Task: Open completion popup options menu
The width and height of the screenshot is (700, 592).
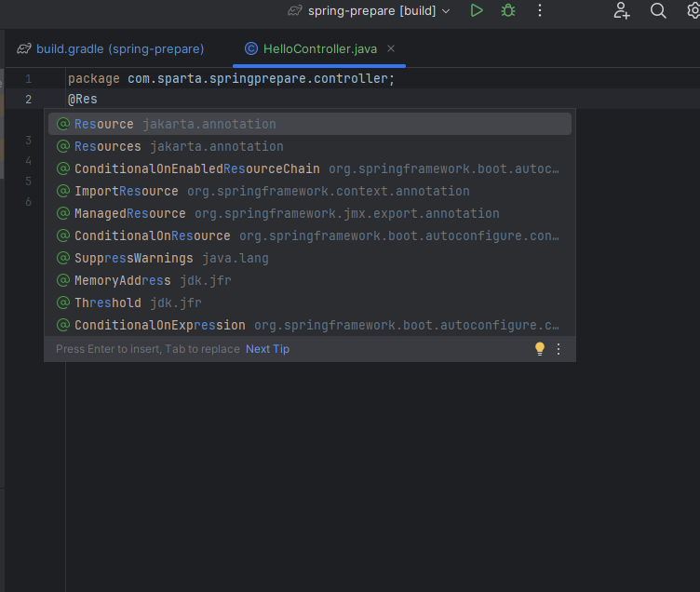Action: pos(559,349)
